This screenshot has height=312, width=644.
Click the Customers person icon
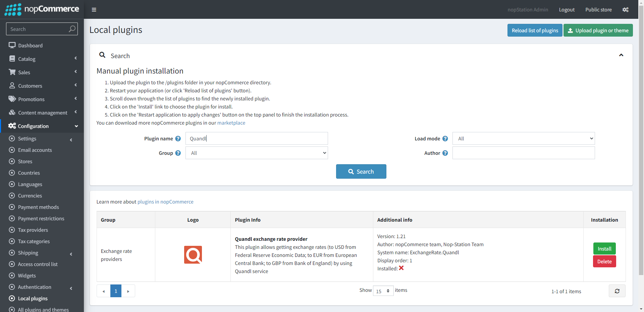[x=12, y=85]
